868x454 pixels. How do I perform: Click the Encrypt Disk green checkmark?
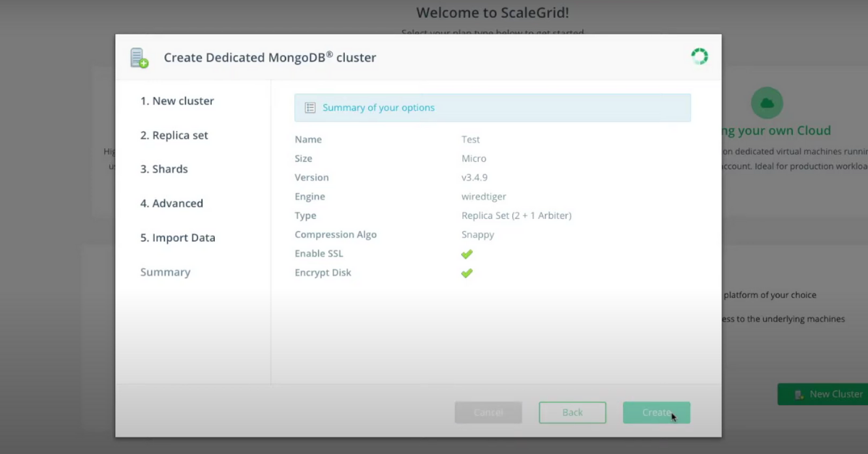(467, 273)
